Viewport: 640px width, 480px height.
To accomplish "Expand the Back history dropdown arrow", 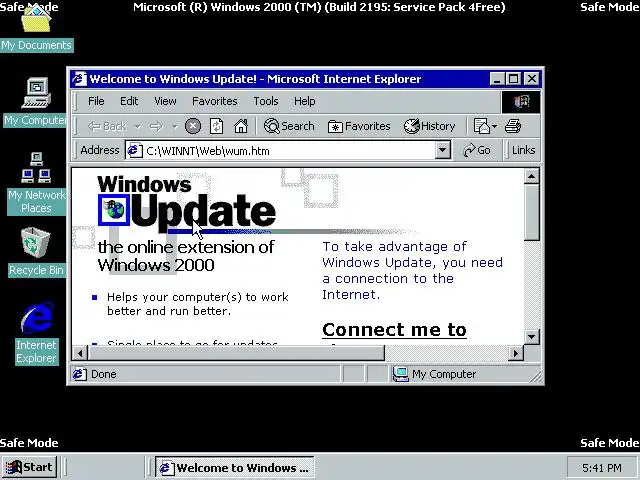I will [x=138, y=127].
